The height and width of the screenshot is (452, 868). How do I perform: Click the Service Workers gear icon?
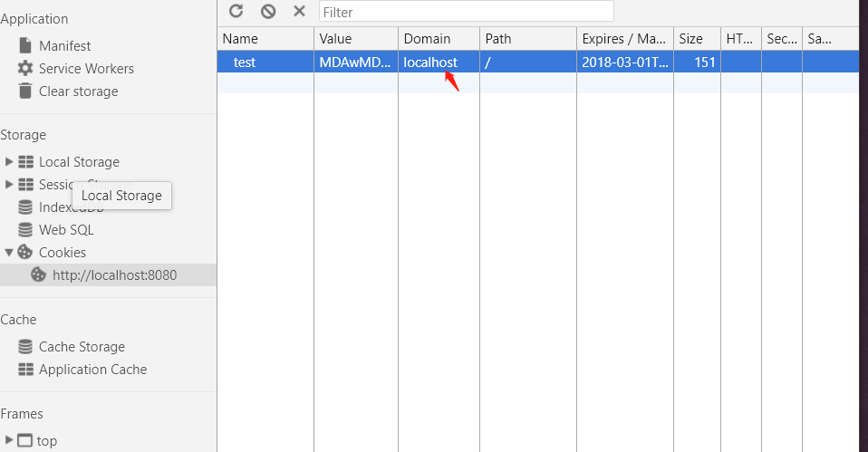point(24,68)
